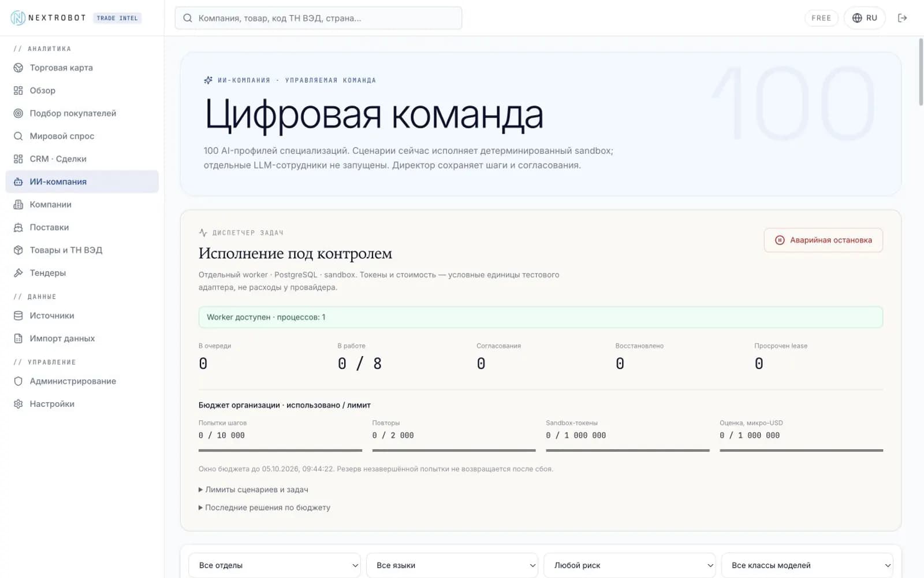Click the Источники database icon
The image size is (924, 578).
18,316
